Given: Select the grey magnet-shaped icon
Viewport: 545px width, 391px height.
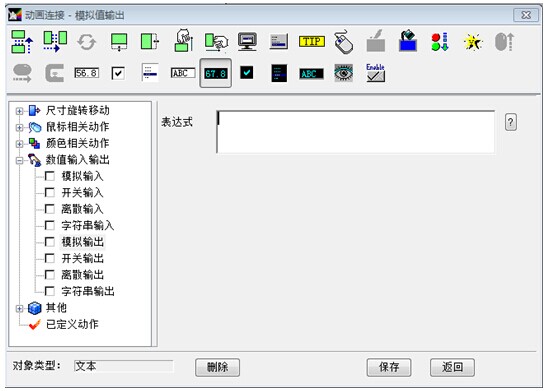Looking at the screenshot, I should [55, 73].
